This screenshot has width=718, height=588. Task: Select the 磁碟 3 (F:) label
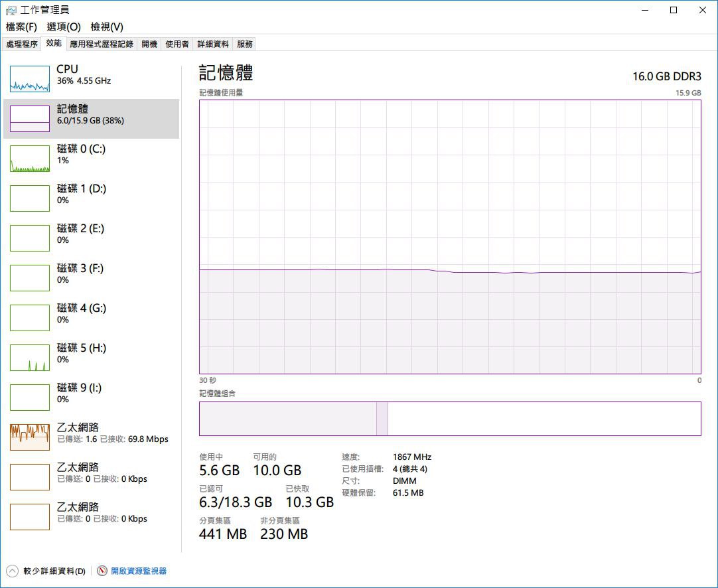tap(80, 268)
